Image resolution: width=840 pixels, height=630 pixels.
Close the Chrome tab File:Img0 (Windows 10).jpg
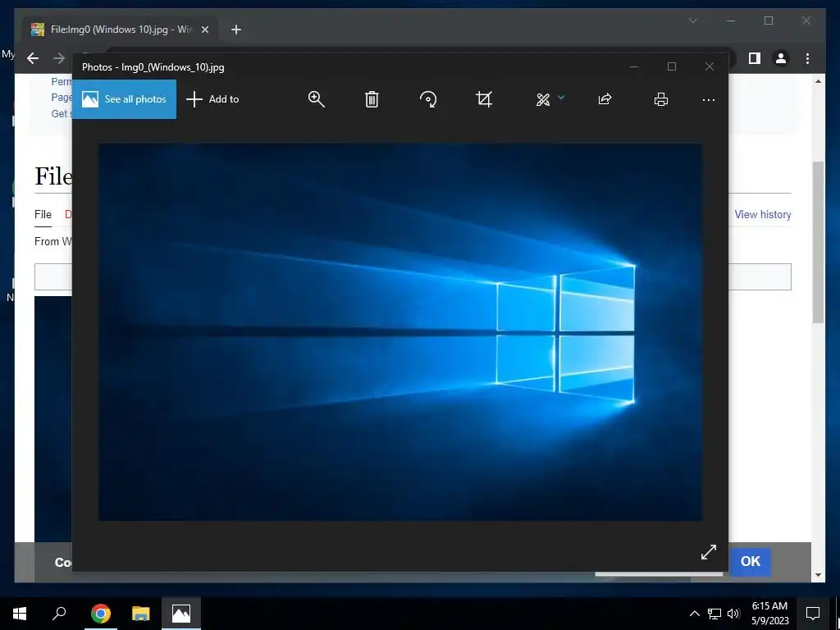(204, 30)
